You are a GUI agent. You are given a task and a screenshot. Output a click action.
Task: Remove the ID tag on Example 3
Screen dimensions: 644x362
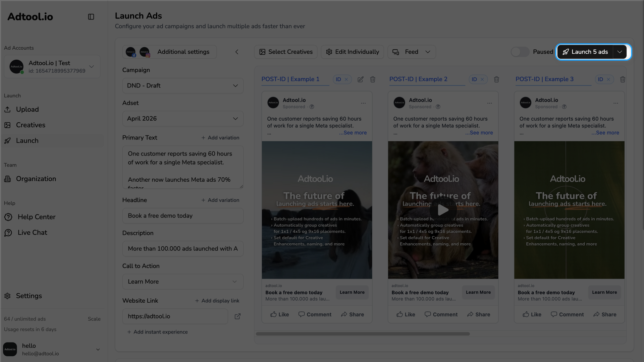point(608,79)
